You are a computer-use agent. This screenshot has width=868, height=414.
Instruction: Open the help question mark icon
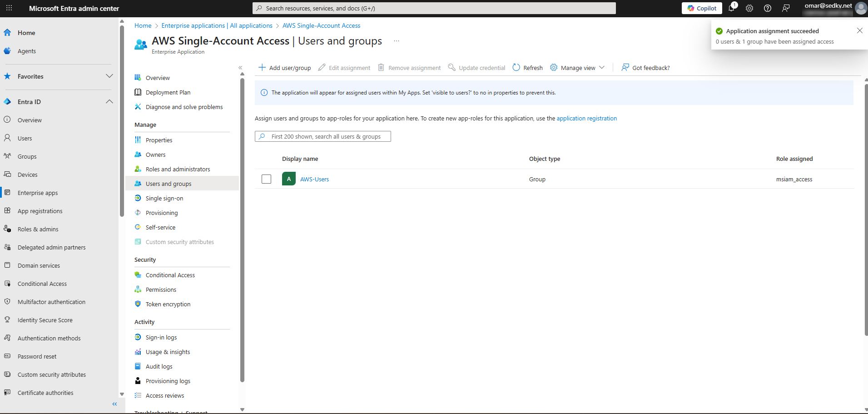click(768, 8)
